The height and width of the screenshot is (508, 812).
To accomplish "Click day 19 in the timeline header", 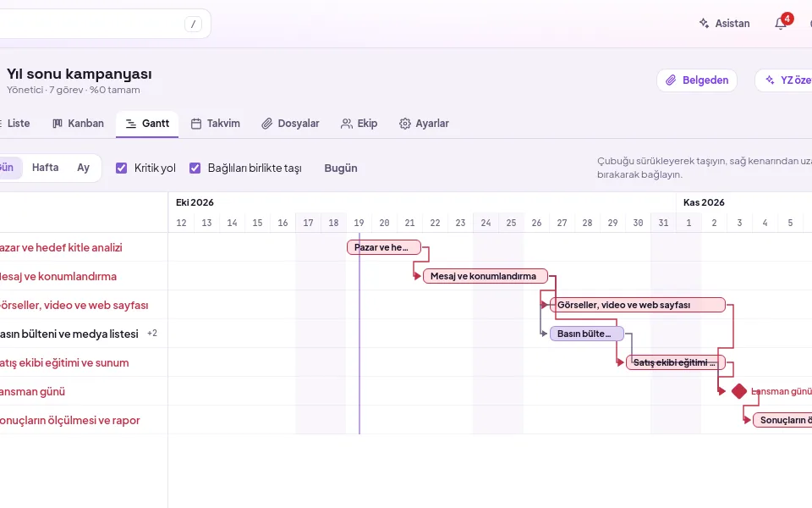I will (x=359, y=223).
